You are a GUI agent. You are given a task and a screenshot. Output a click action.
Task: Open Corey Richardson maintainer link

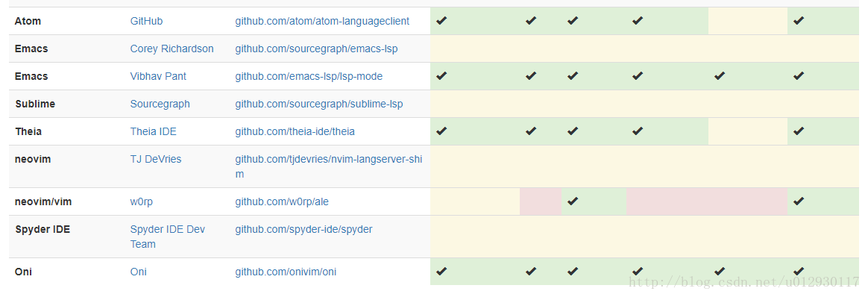172,49
